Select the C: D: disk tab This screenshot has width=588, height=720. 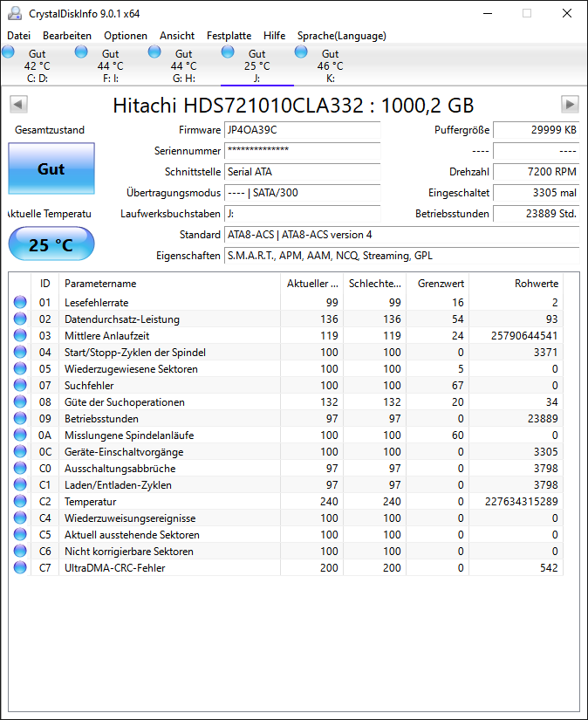pos(38,65)
